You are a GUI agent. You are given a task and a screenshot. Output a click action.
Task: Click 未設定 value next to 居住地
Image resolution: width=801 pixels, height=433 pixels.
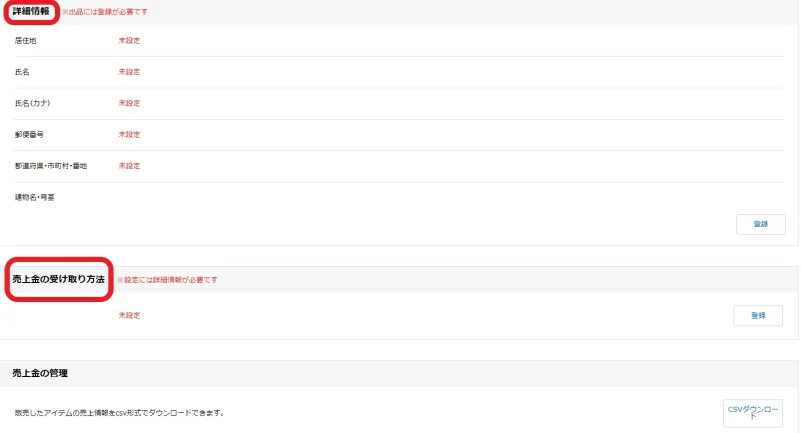(129, 41)
